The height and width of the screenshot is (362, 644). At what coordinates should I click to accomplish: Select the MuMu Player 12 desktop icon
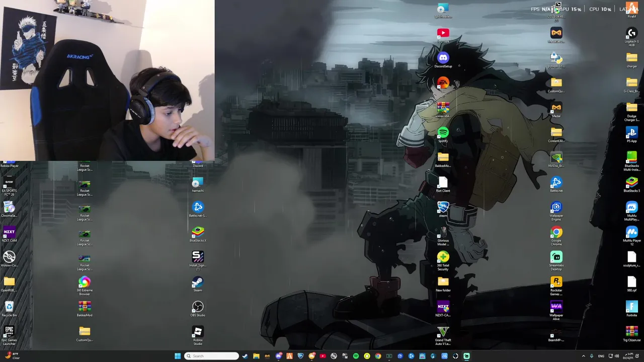[x=631, y=235]
